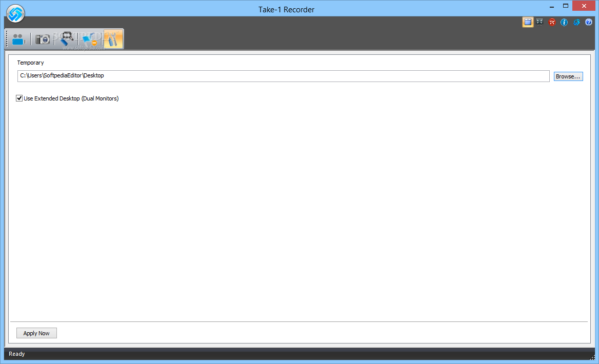Switch to normal window view icon
Screen dimensions: 599x364
[x=528, y=22]
